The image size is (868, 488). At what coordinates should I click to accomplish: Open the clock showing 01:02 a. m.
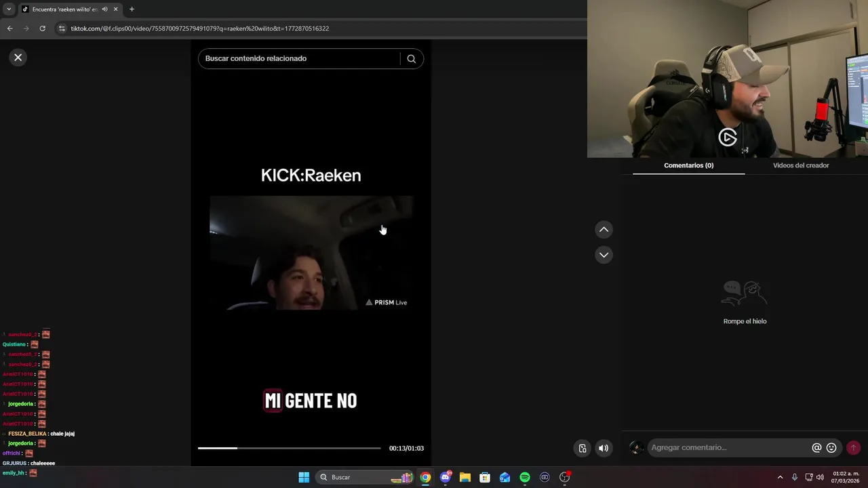pos(845,477)
